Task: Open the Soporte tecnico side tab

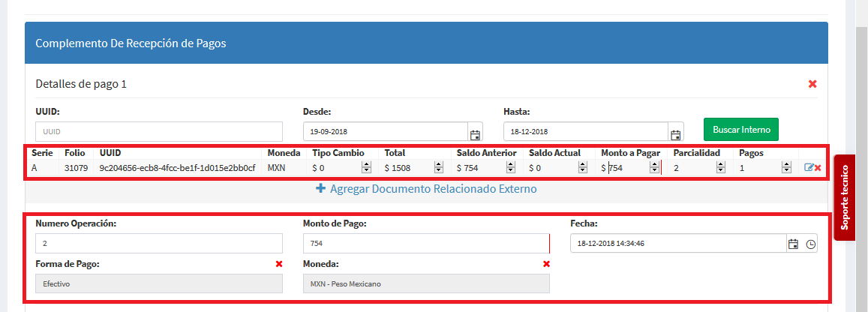Action: click(845, 198)
